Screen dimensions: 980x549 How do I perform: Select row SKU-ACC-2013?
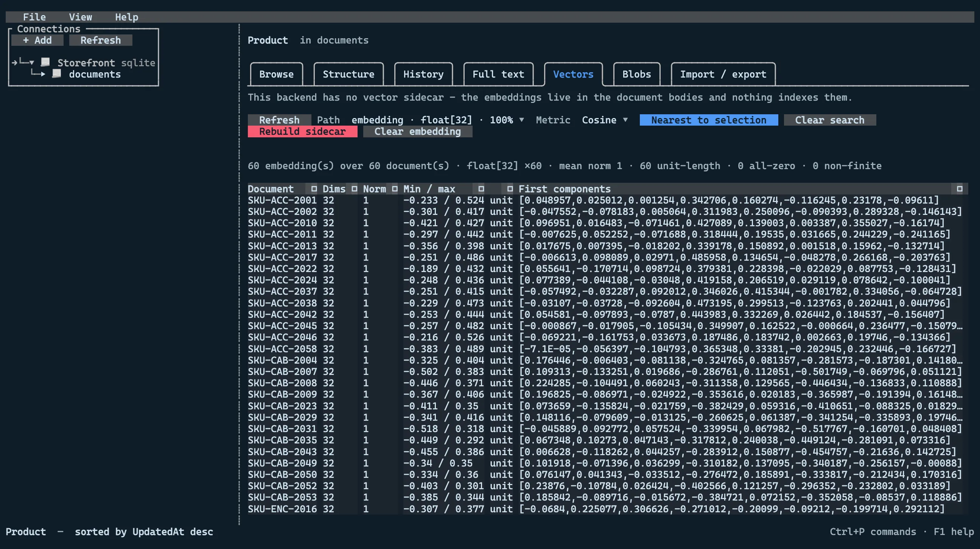pos(608,246)
